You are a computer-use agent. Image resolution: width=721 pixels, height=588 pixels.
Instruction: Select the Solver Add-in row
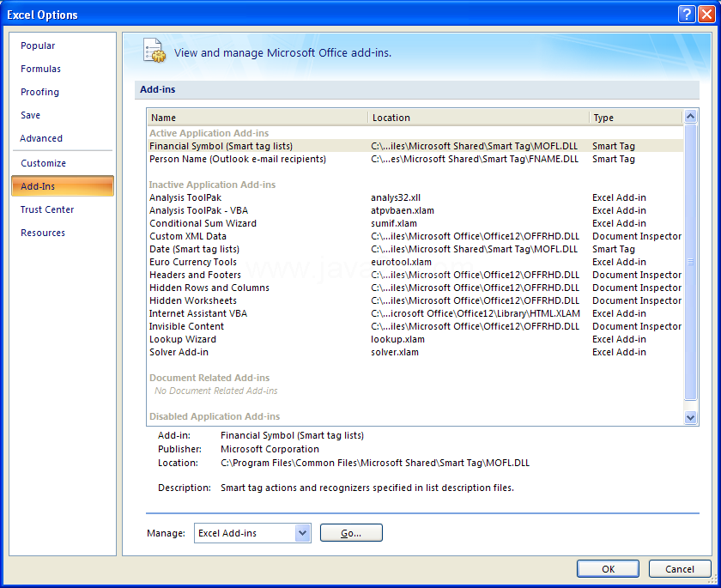pos(415,352)
